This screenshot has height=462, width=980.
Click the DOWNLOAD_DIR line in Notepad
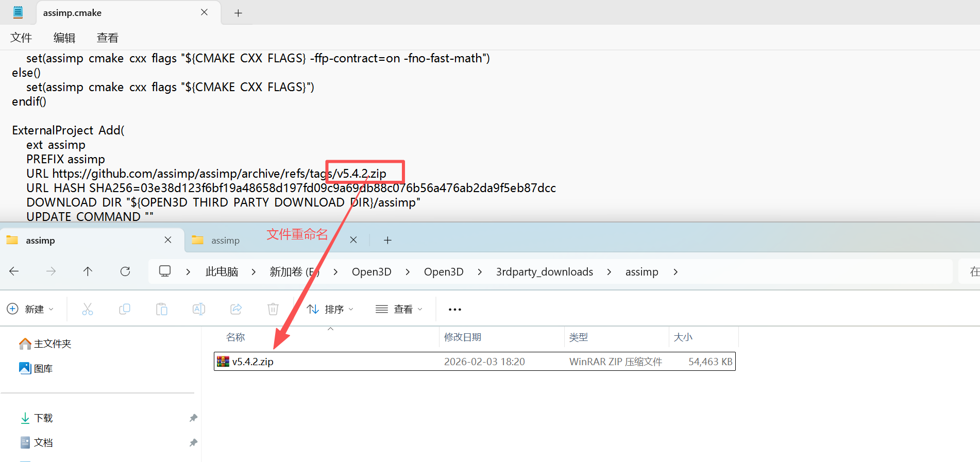point(223,202)
